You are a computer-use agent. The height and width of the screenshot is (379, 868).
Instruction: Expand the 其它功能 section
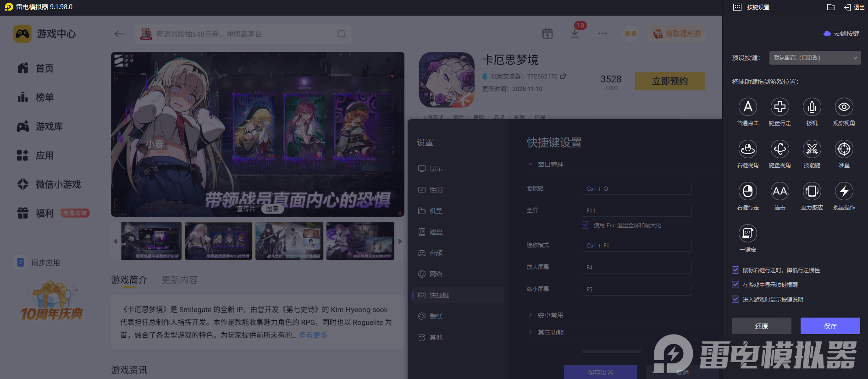pyautogui.click(x=546, y=332)
